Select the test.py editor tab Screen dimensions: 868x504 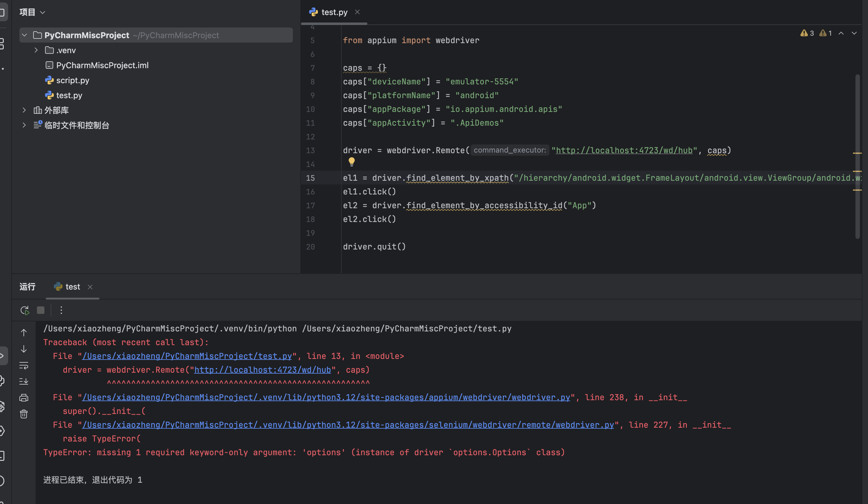coord(334,13)
